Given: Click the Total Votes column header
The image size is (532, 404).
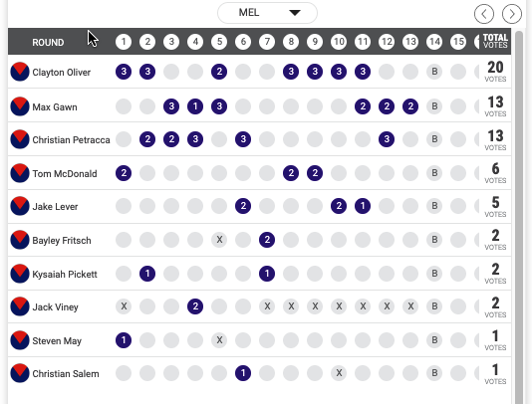Looking at the screenshot, I should (x=495, y=41).
